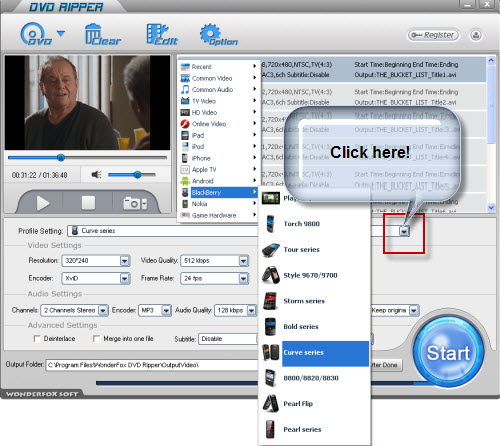This screenshot has height=446, width=500.
Task: Click the Register button
Action: (433, 35)
